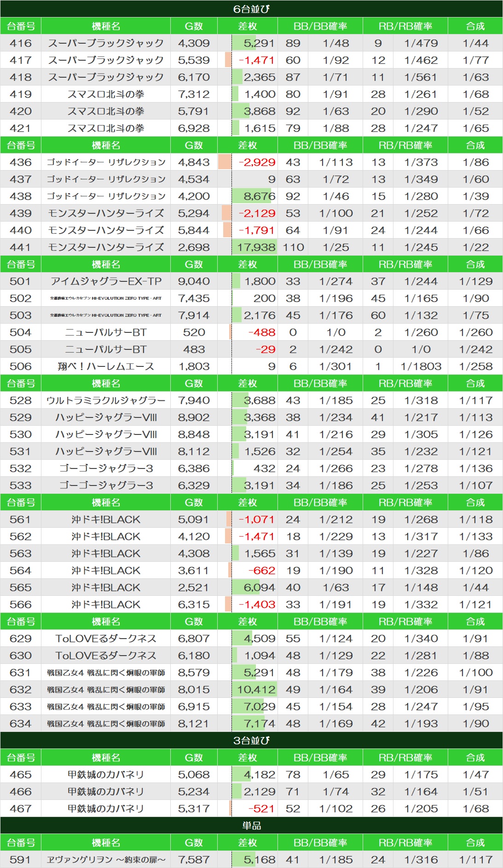Click machine number 465 cell

21,775
